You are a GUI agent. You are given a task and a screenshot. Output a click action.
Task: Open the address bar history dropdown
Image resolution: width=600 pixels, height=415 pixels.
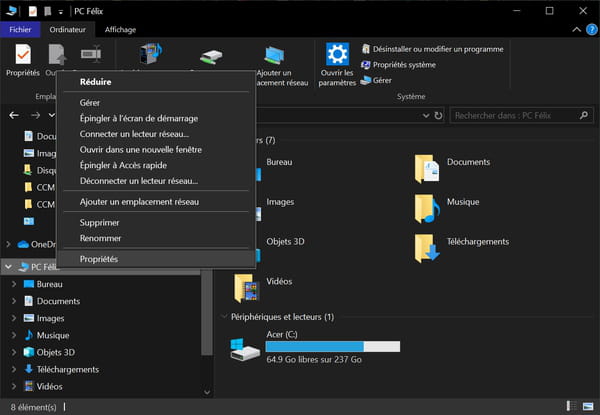click(x=426, y=115)
